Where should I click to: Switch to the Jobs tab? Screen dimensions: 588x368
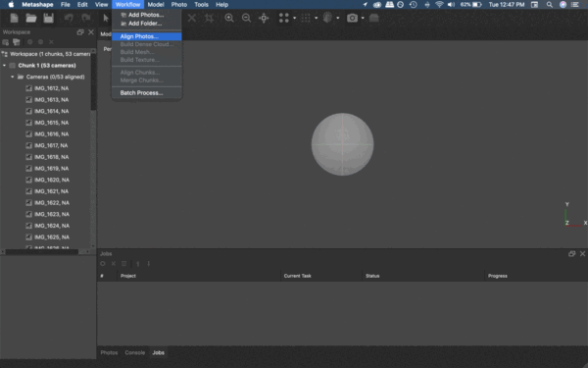tap(158, 352)
